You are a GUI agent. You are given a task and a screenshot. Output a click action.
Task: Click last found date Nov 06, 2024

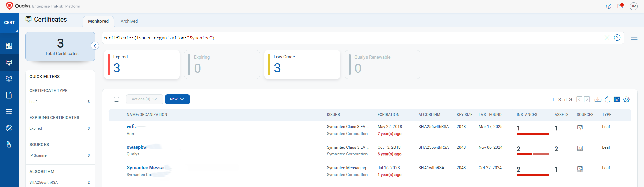pyautogui.click(x=491, y=147)
